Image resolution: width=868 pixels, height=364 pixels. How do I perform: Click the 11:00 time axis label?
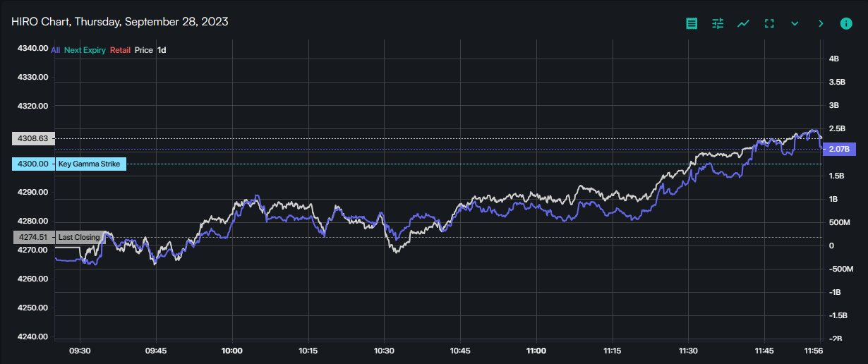[536, 351]
